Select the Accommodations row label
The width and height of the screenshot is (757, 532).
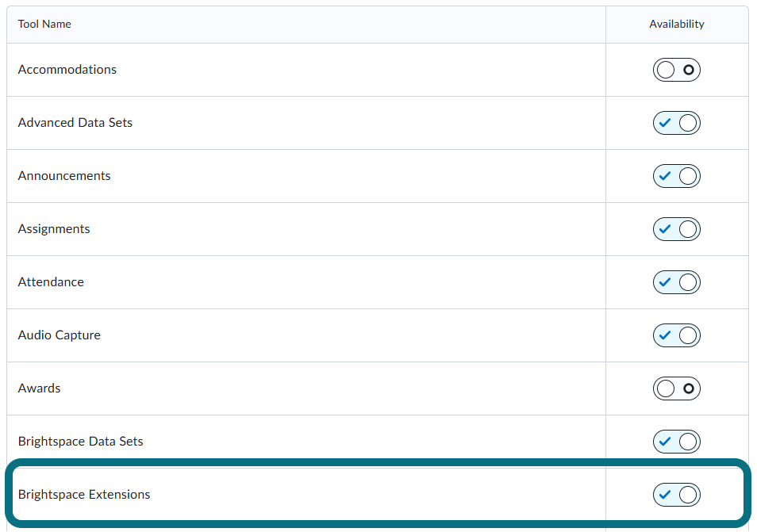pos(67,70)
